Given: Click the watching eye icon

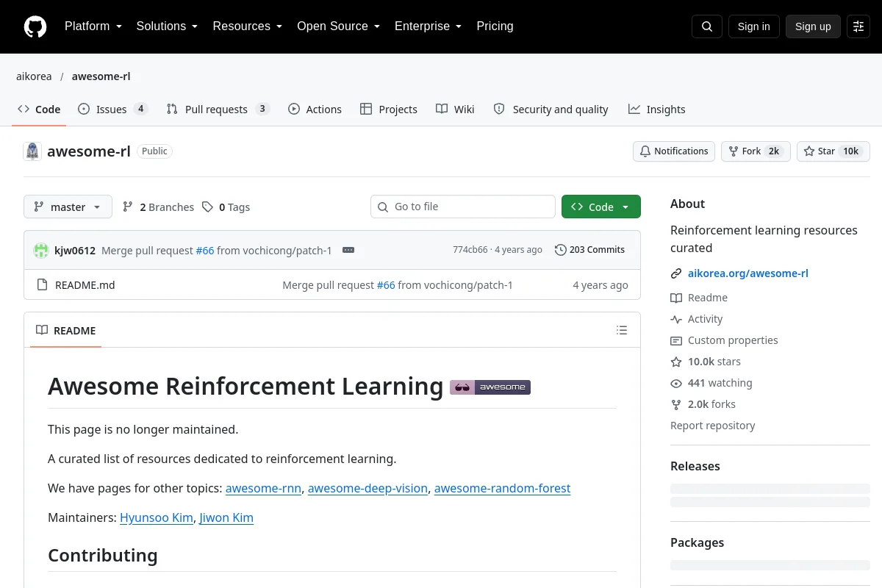Looking at the screenshot, I should pyautogui.click(x=676, y=383).
